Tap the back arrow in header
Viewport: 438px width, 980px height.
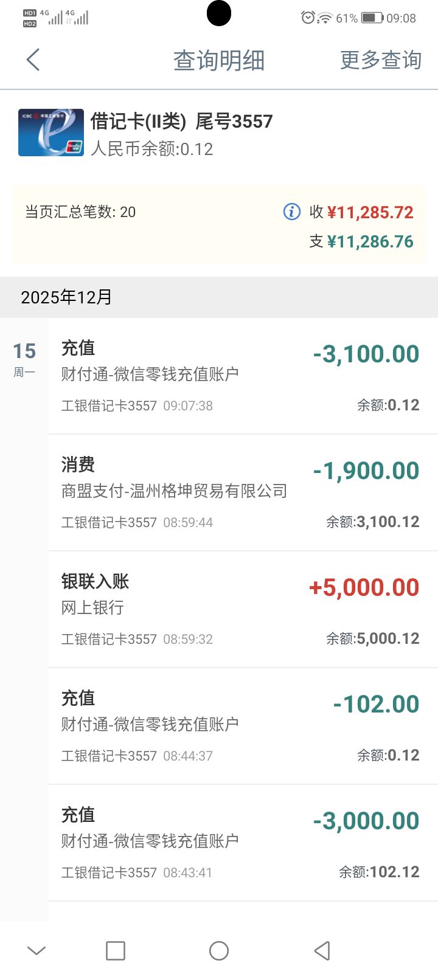pyautogui.click(x=33, y=60)
